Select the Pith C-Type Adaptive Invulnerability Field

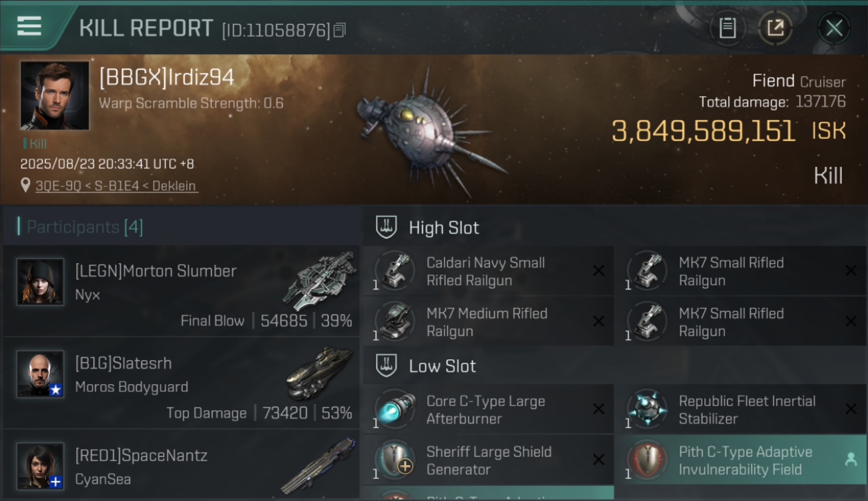coord(740,460)
